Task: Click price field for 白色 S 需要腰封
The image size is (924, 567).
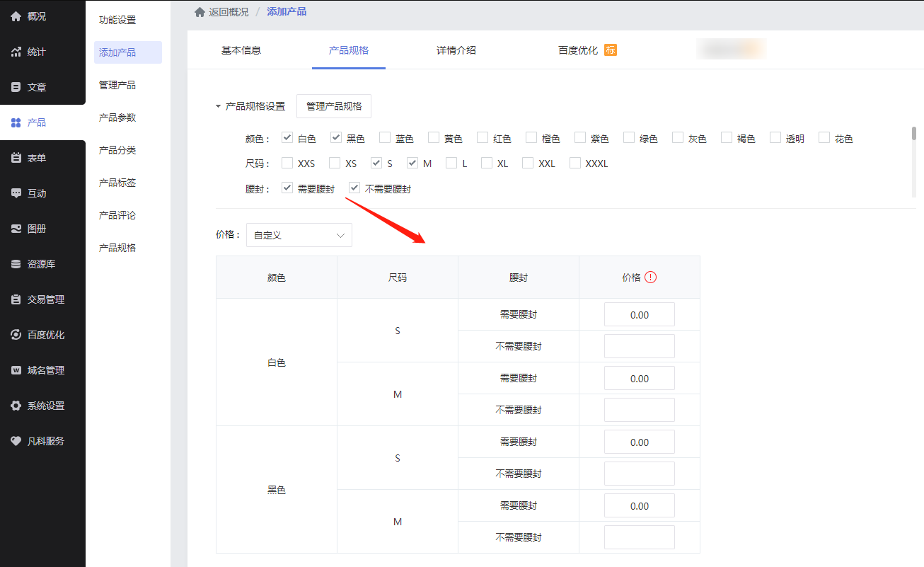Action: 640,315
